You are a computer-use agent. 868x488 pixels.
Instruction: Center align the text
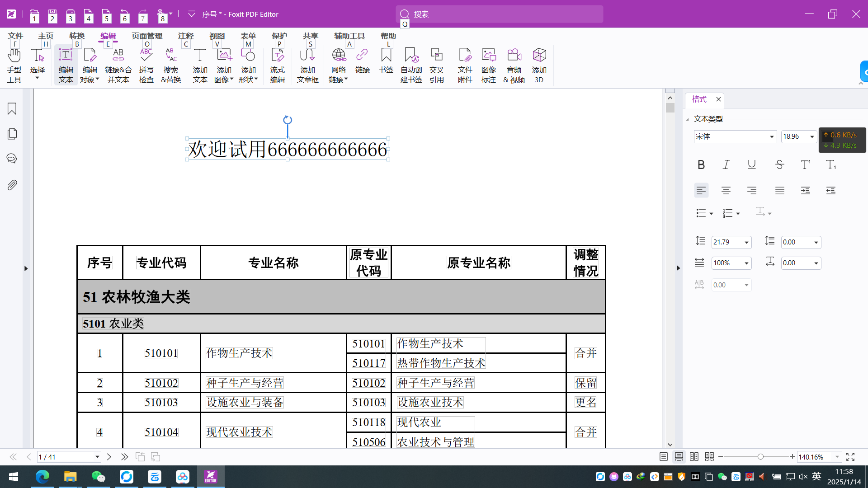point(726,191)
